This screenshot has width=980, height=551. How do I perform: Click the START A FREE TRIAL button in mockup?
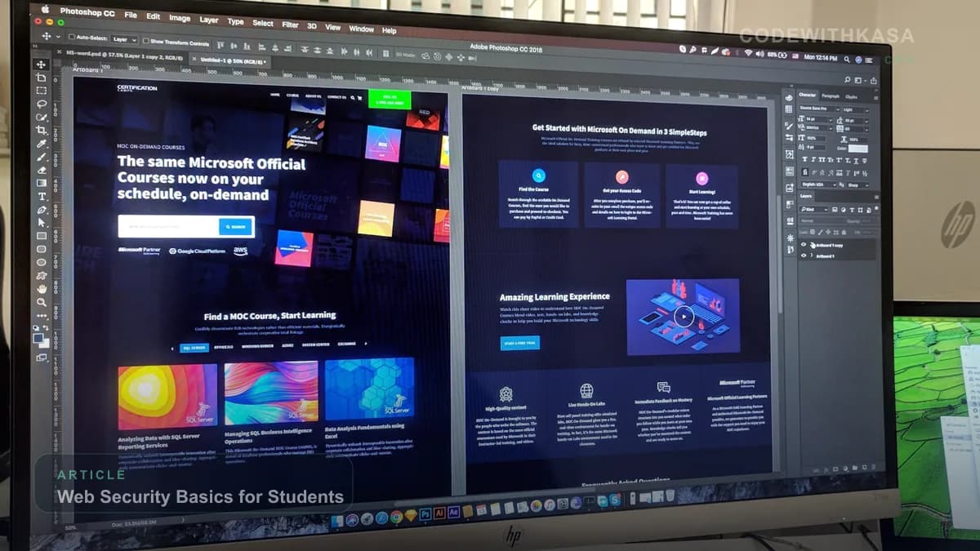(x=519, y=343)
